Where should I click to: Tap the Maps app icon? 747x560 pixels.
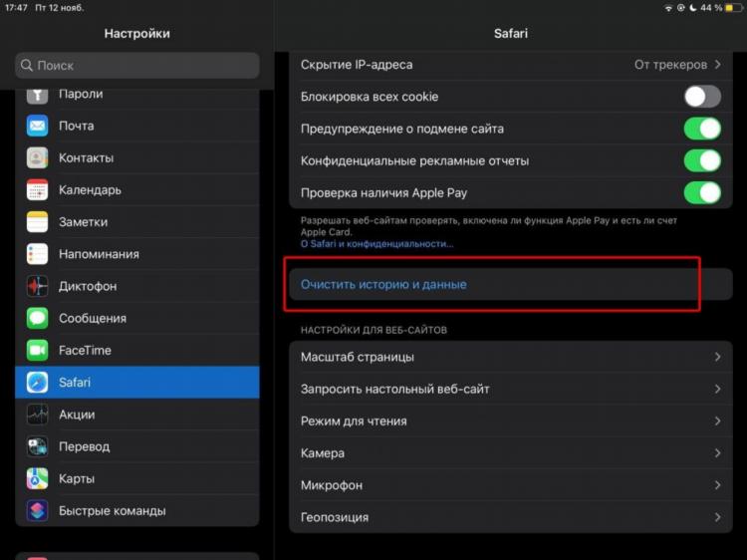[37, 478]
